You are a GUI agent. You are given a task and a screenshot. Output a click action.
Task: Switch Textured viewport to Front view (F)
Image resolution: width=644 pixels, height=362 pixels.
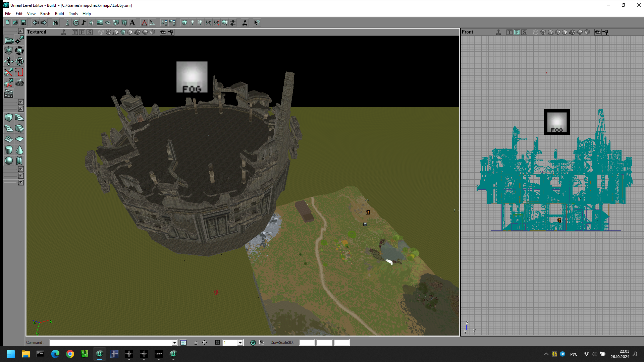pyautogui.click(x=82, y=32)
